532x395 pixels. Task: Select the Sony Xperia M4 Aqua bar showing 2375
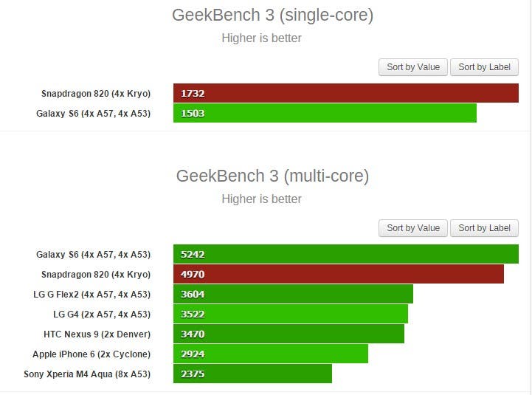[x=252, y=374]
